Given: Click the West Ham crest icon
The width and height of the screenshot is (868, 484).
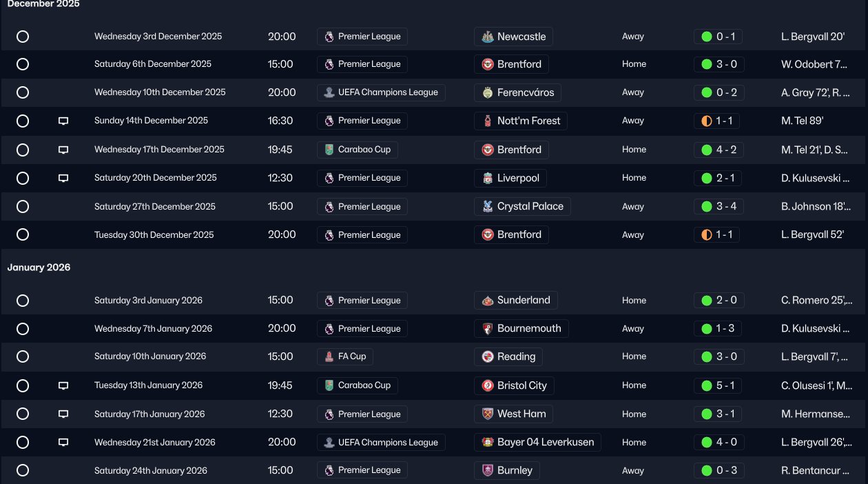Looking at the screenshot, I should (x=487, y=414).
